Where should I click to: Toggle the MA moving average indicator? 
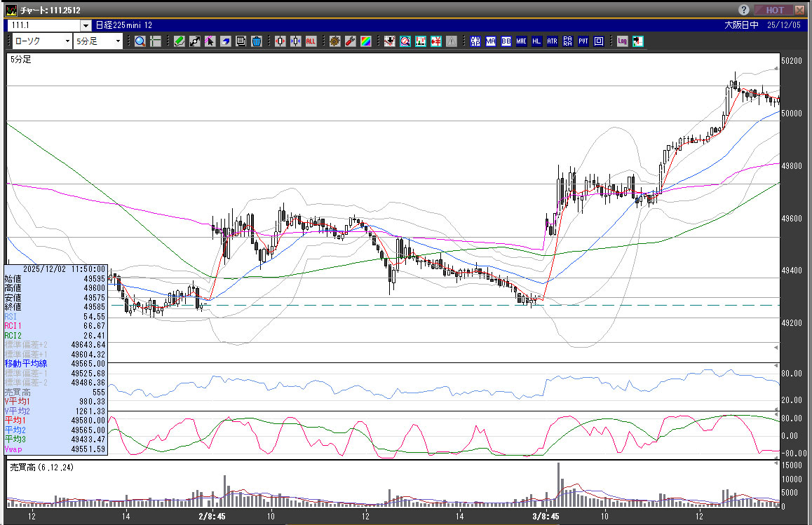point(490,41)
